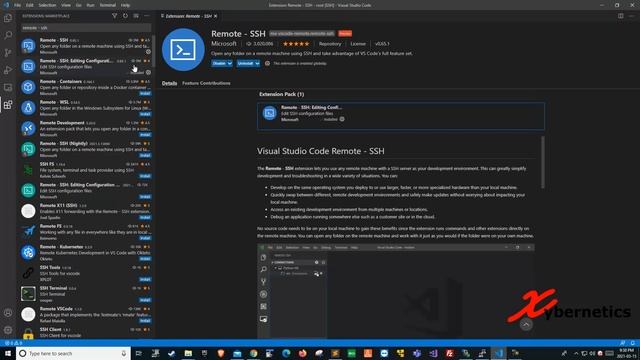The width and height of the screenshot is (640, 360).
Task: Split editor right icon
Action: [x=620, y=16]
